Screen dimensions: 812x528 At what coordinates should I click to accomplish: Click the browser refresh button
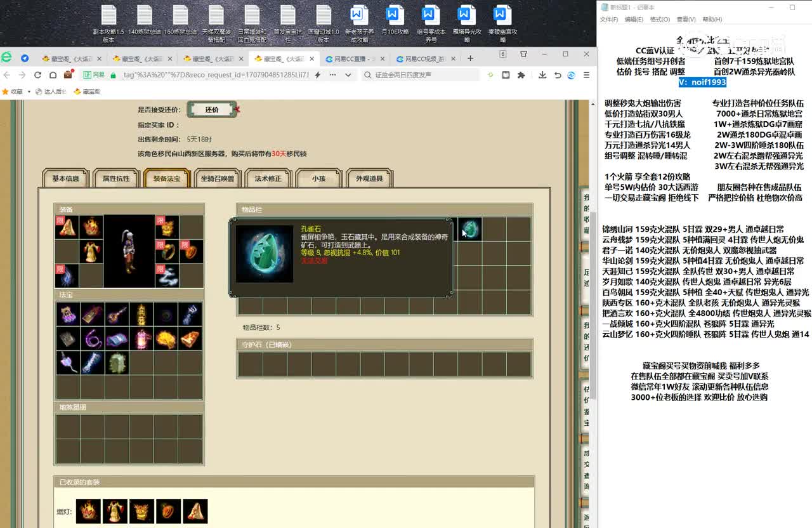click(x=37, y=75)
